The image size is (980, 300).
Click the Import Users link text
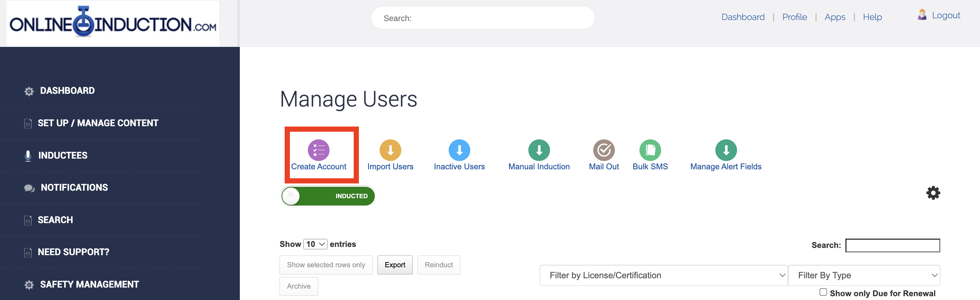click(x=390, y=167)
